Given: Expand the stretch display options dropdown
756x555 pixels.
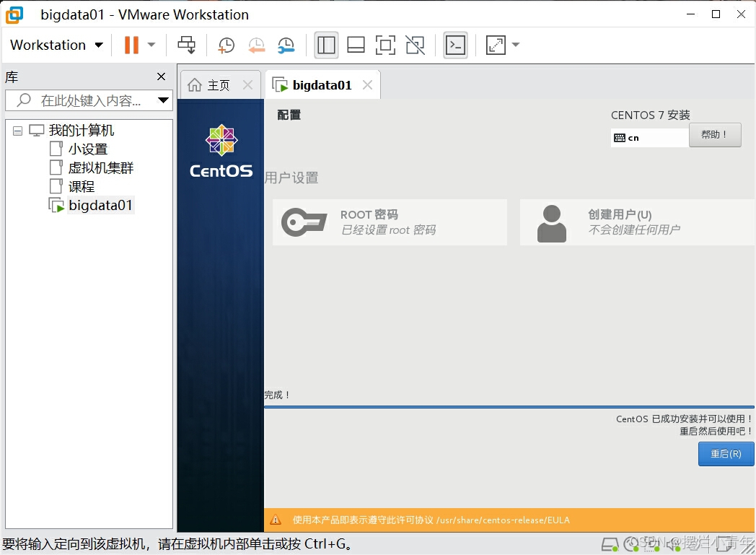Looking at the screenshot, I should pyautogui.click(x=515, y=45).
